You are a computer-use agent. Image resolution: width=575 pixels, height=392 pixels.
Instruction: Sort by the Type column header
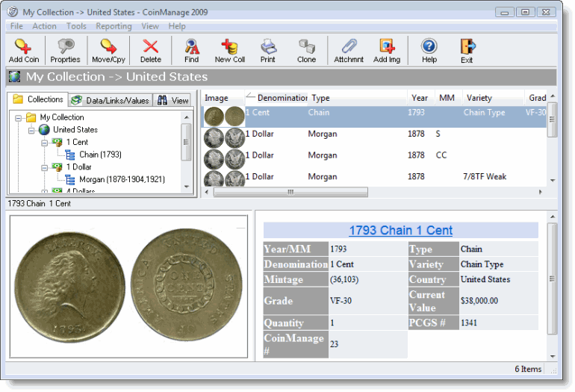click(358, 98)
